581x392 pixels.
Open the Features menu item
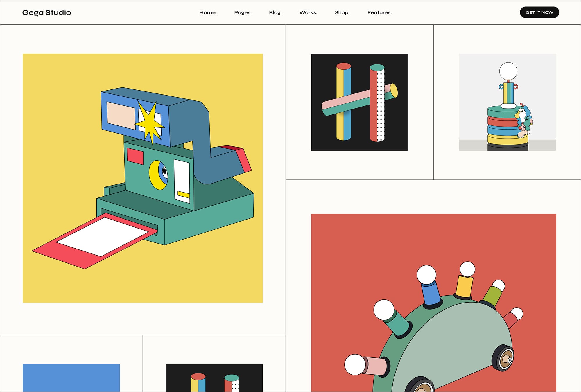[379, 12]
